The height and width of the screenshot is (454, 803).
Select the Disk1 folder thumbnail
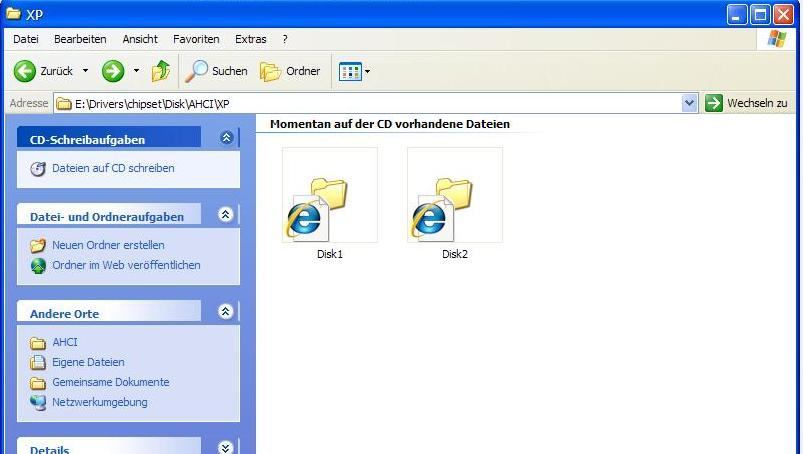pos(330,195)
